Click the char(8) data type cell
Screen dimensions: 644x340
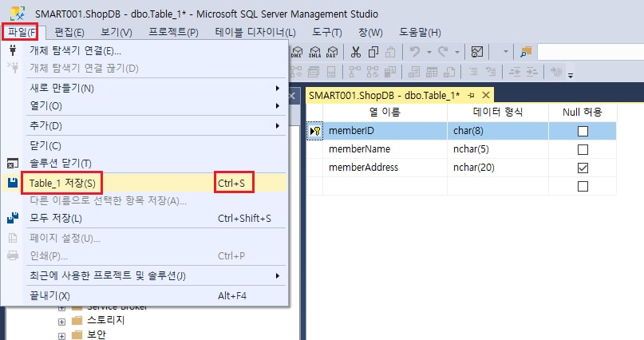pos(498,131)
